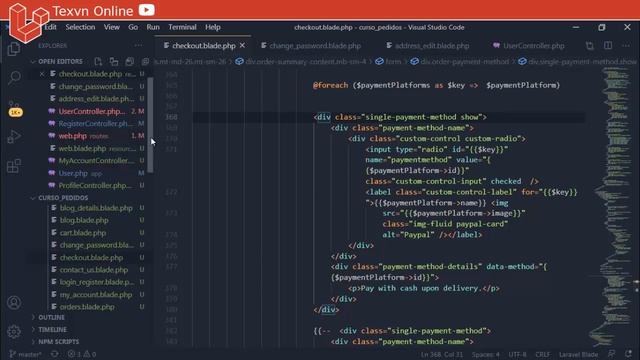The image size is (640, 360).
Task: Open the Search view in activity bar
Action: click(15, 77)
